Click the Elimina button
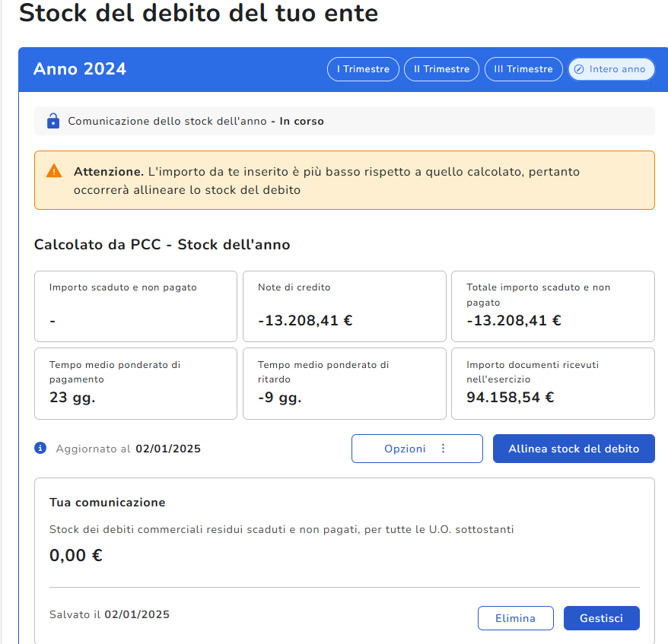 [515, 618]
